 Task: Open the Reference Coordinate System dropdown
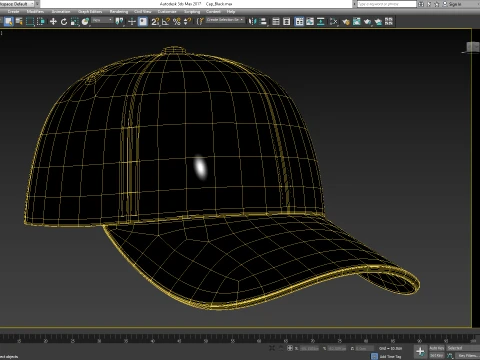[102, 21]
